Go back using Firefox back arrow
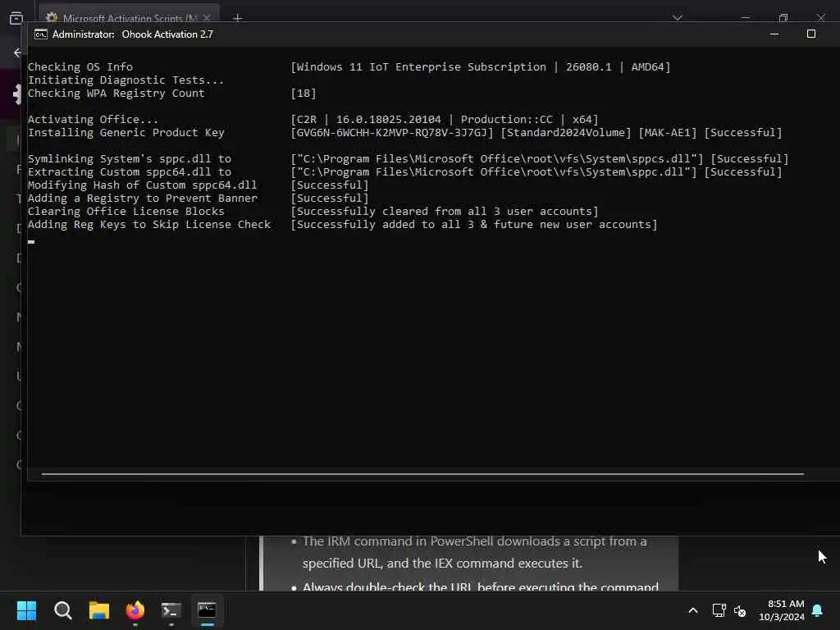The height and width of the screenshot is (630, 840). (x=18, y=52)
